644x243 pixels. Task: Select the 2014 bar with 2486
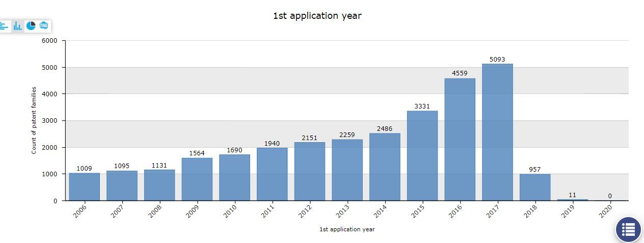(385, 167)
